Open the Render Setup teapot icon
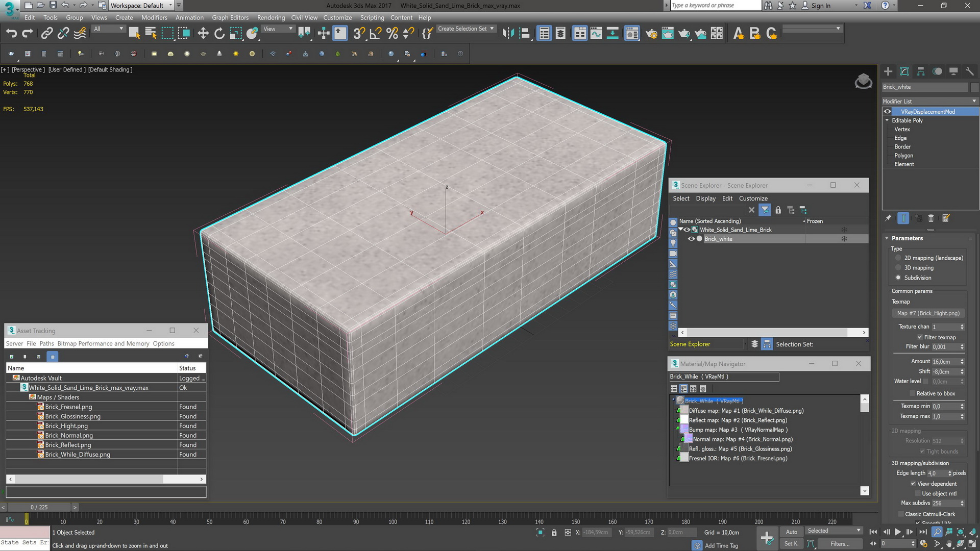The height and width of the screenshot is (551, 980). click(651, 34)
